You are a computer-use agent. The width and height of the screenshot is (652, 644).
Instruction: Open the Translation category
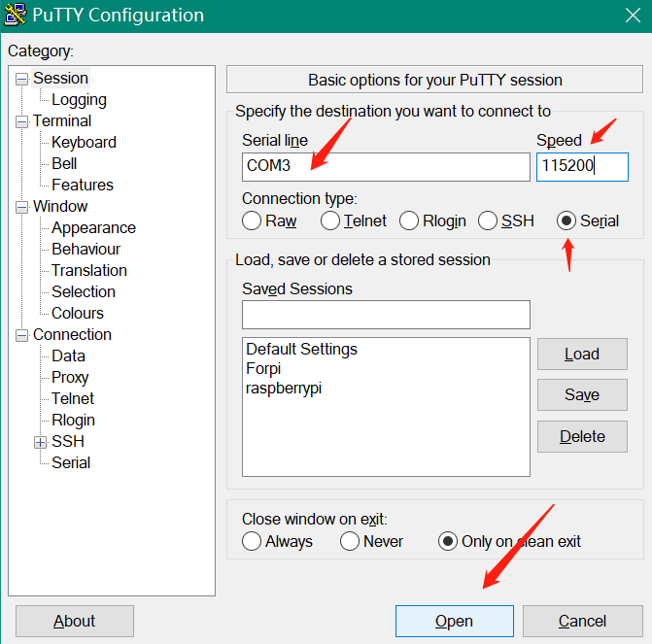[89, 270]
